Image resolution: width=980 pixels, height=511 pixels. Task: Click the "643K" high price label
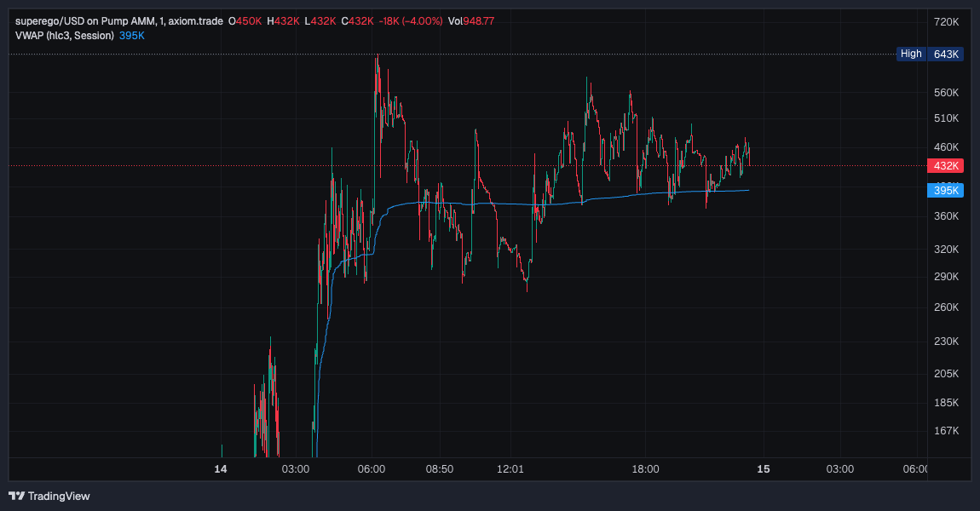[946, 54]
